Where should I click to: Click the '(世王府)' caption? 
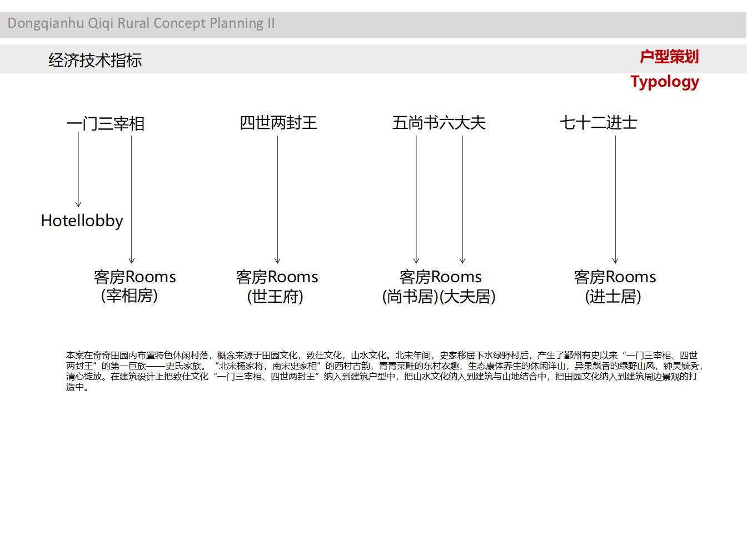pyautogui.click(x=275, y=296)
